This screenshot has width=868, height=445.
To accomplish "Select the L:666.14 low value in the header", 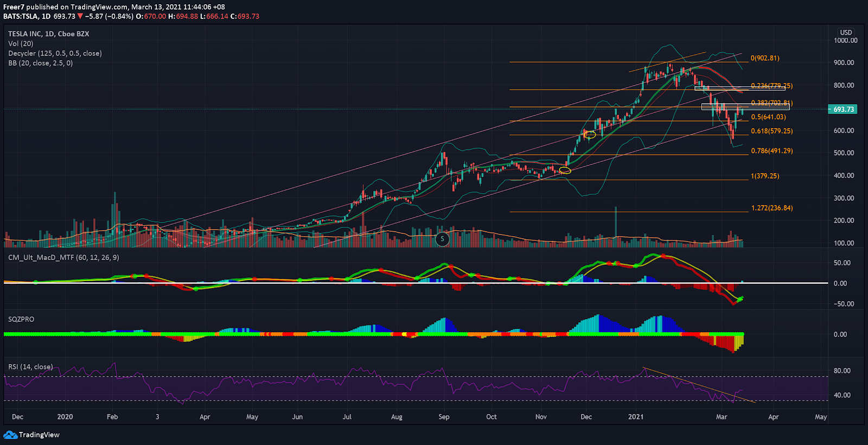I will point(214,16).
